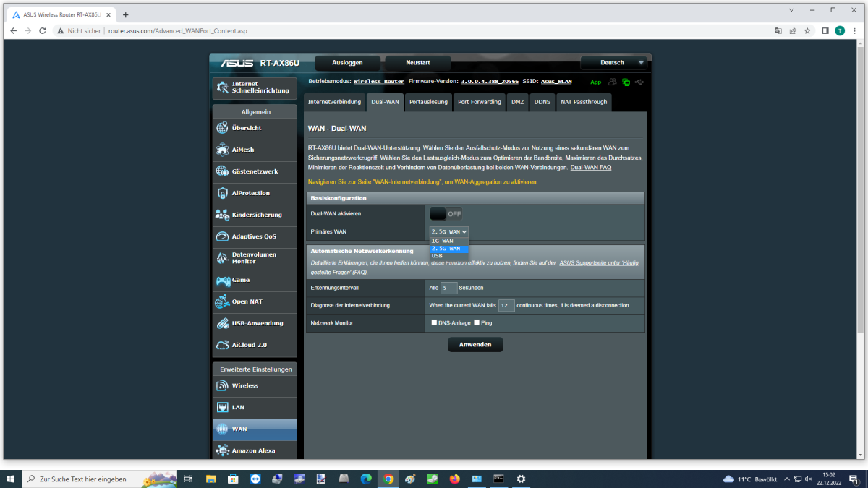Viewport: 868px width, 488px height.
Task: Select USB option in list
Action: (x=449, y=256)
